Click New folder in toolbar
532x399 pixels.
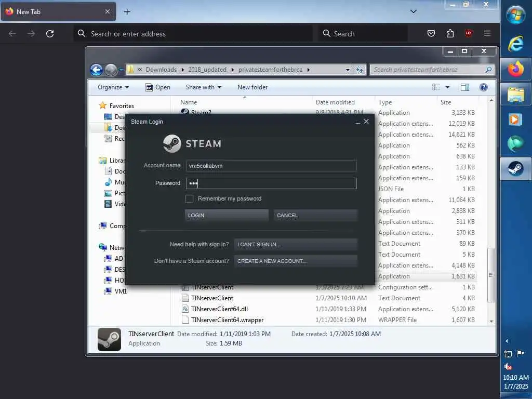click(252, 87)
